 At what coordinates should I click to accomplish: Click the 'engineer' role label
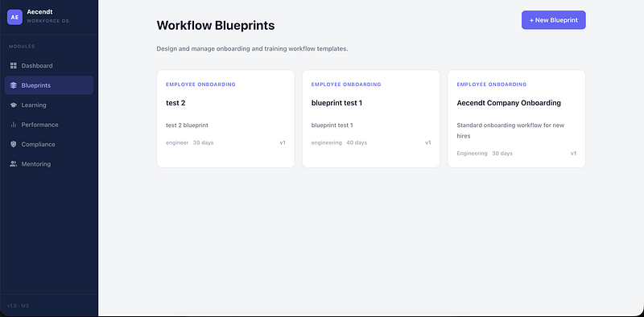point(177,143)
